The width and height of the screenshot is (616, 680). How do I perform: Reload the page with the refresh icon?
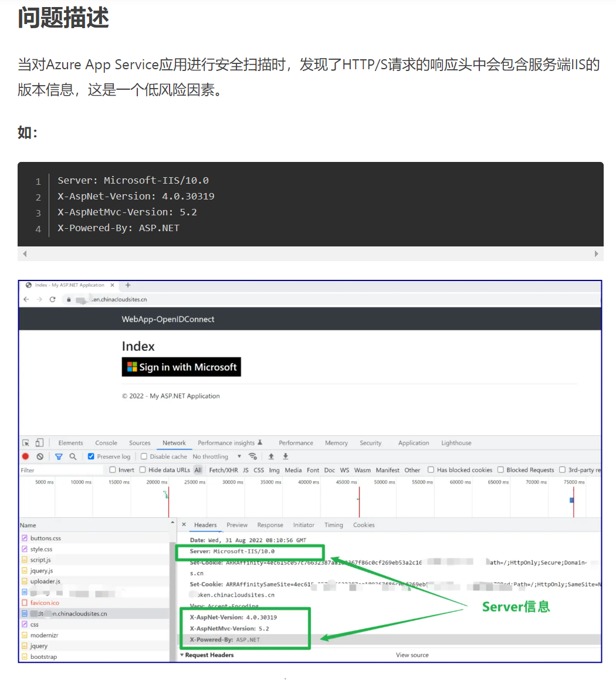pos(52,299)
